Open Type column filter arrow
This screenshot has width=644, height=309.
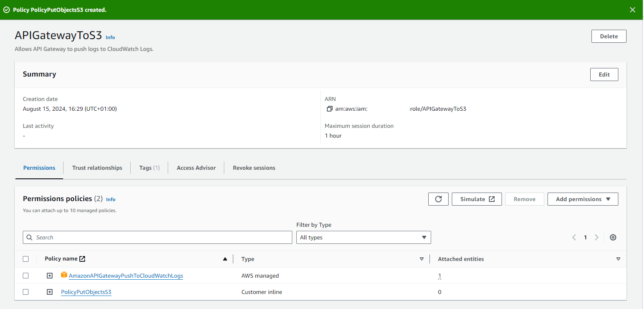(421, 259)
